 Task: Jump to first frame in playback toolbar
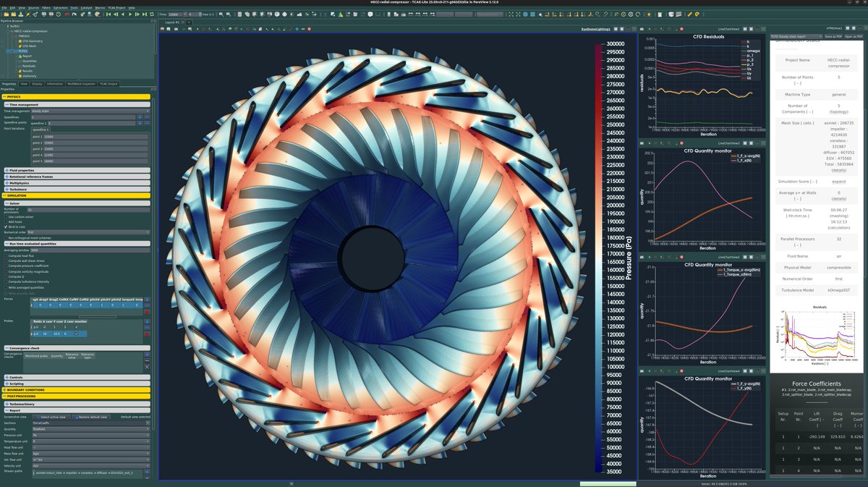click(x=108, y=14)
